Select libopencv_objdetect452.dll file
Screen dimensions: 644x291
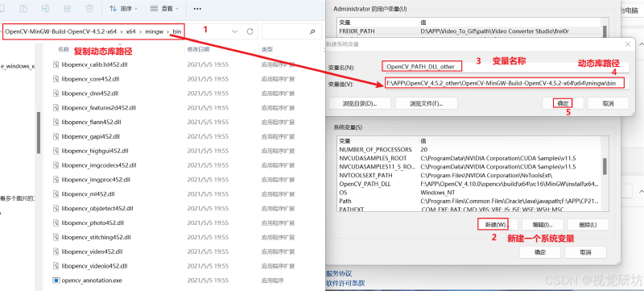tap(97, 209)
